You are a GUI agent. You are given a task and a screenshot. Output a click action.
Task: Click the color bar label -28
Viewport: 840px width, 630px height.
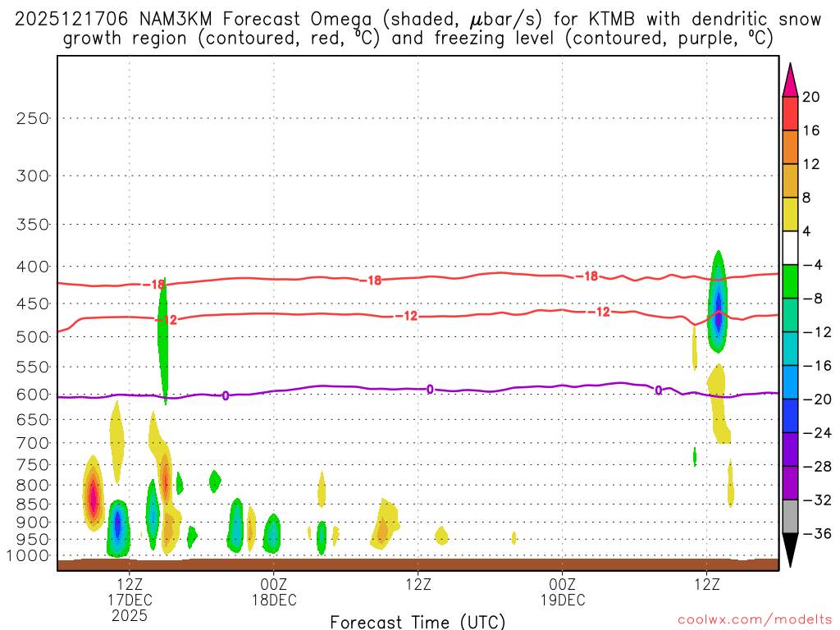[x=817, y=467]
